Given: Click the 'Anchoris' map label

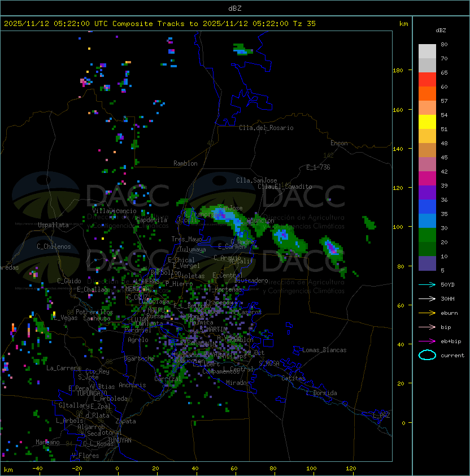Looking at the screenshot, I should pyautogui.click(x=132, y=385).
